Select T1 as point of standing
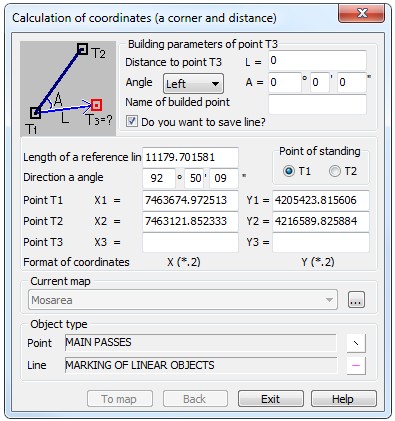395x421 pixels. pyautogui.click(x=289, y=171)
